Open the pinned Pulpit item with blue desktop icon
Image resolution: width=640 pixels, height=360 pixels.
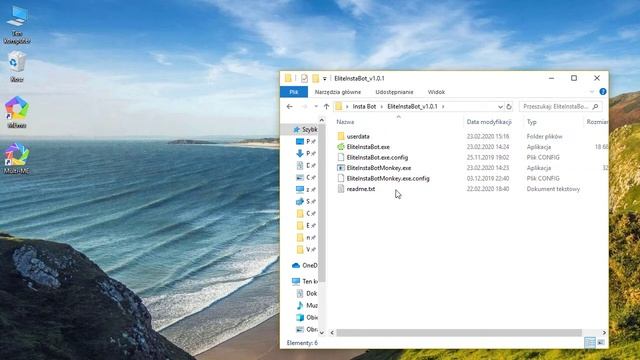(x=305, y=141)
